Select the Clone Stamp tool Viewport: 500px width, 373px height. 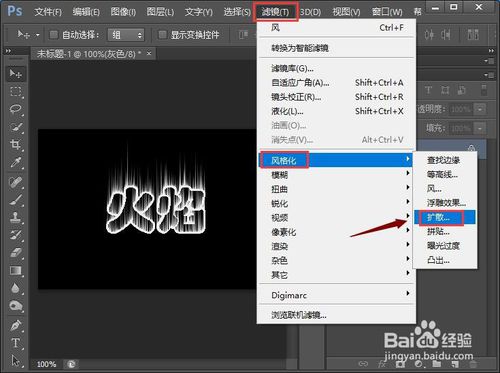coord(15,217)
